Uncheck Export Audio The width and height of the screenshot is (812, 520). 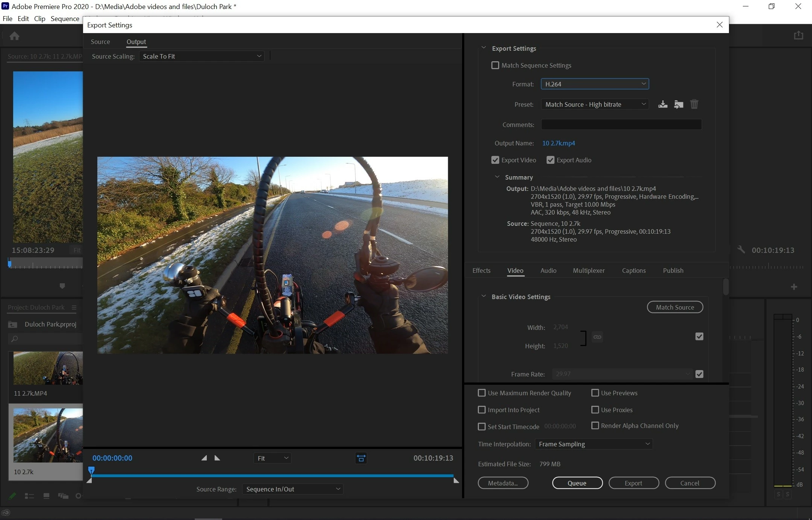(x=550, y=160)
